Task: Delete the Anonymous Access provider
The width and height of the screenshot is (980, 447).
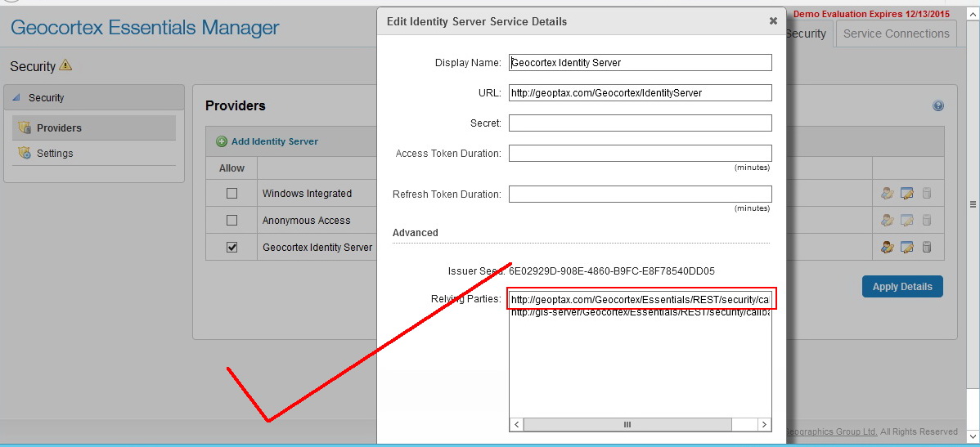Action: (x=927, y=221)
